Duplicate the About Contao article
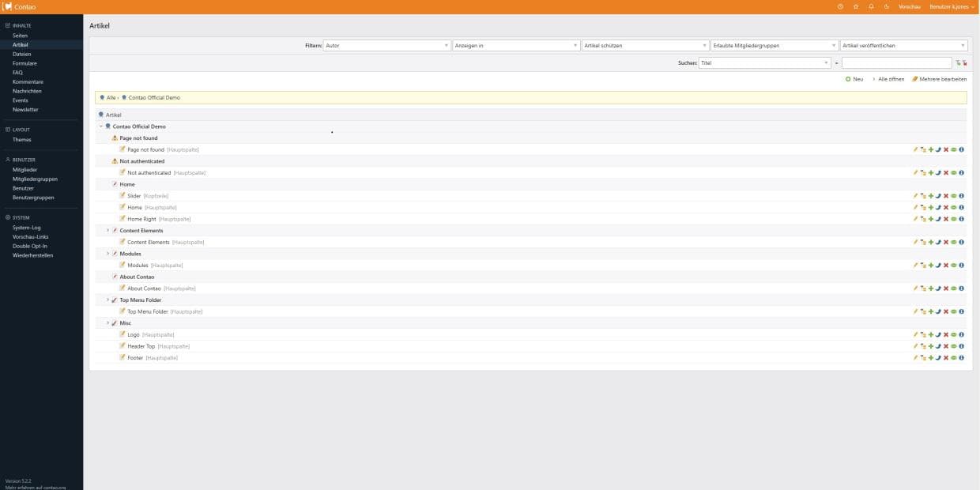 [931, 288]
